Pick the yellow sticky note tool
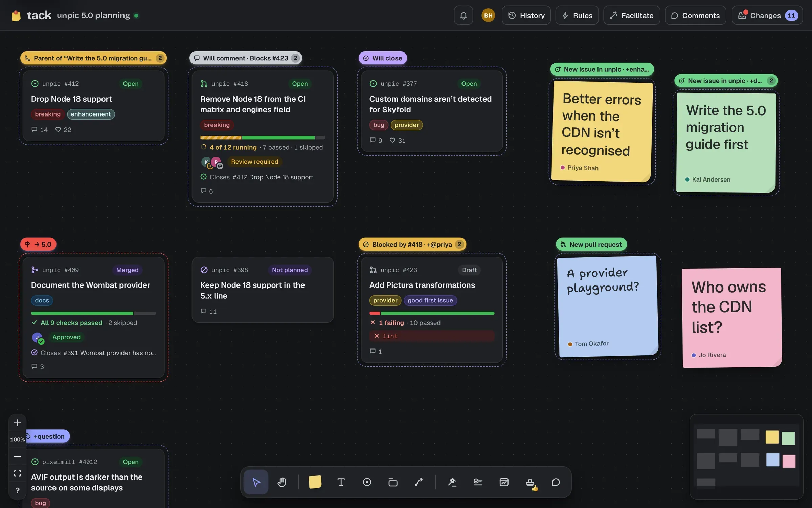 (315, 482)
